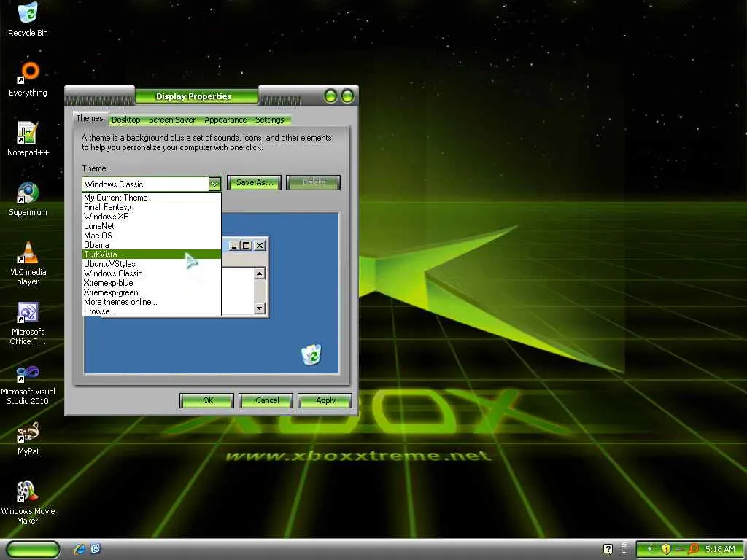Image resolution: width=747 pixels, height=560 pixels.
Task: Click the Cancel button
Action: tap(266, 400)
